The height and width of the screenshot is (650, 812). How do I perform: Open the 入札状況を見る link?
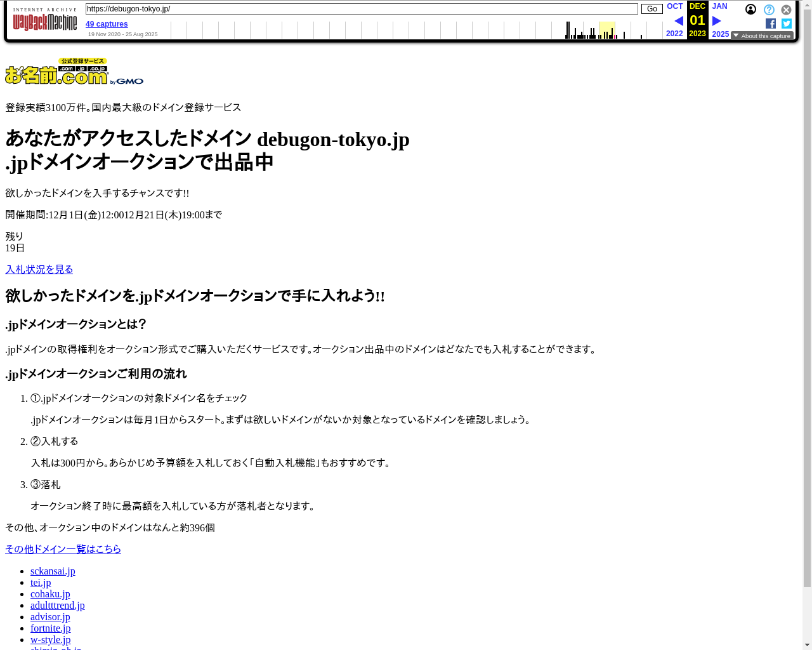tap(39, 270)
